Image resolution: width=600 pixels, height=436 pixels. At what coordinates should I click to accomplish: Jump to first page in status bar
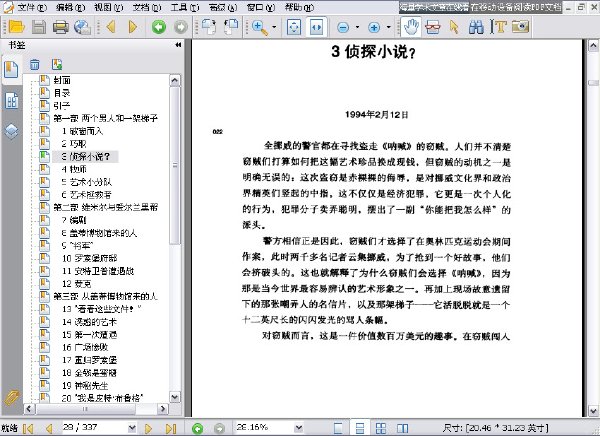pos(28,428)
